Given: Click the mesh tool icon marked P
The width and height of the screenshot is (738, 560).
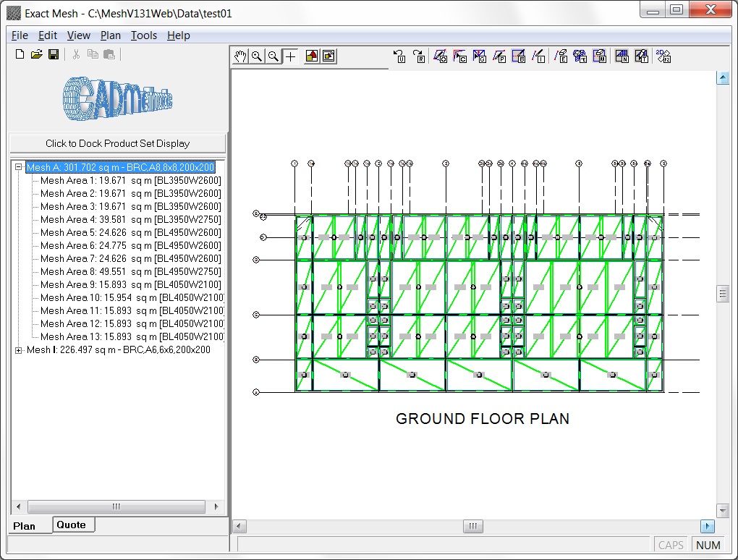Looking at the screenshot, I should [499, 56].
